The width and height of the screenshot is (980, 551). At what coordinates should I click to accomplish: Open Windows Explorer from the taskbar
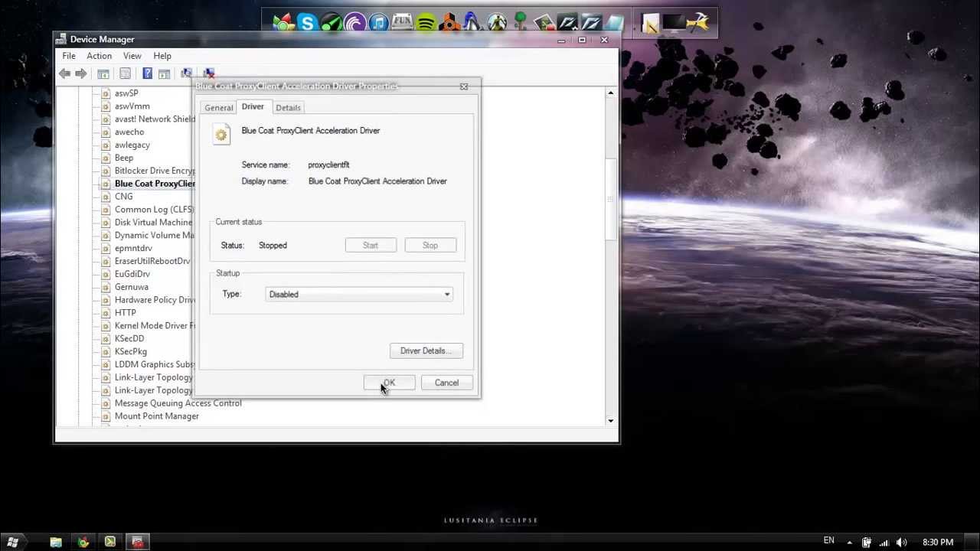(56, 543)
